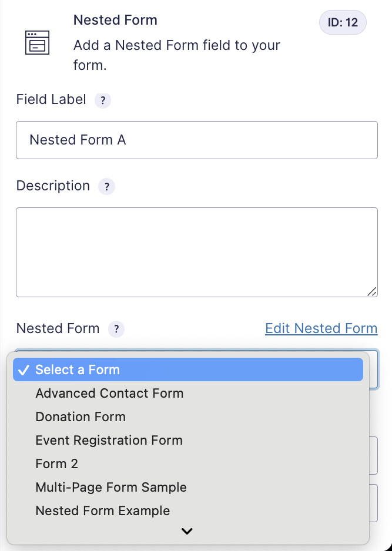Click the Field Label text input
Viewport: 392px width, 551px height.
[197, 140]
